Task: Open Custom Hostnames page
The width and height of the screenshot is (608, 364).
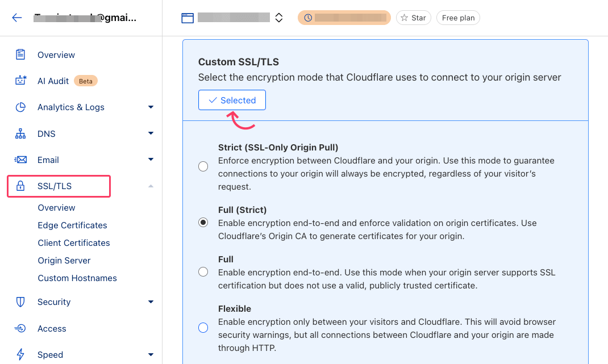Action: [x=77, y=278]
